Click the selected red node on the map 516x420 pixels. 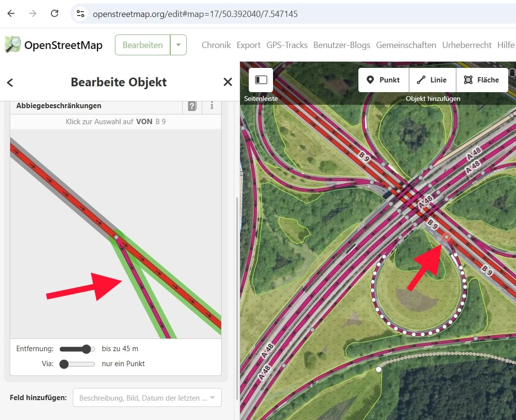click(x=446, y=237)
